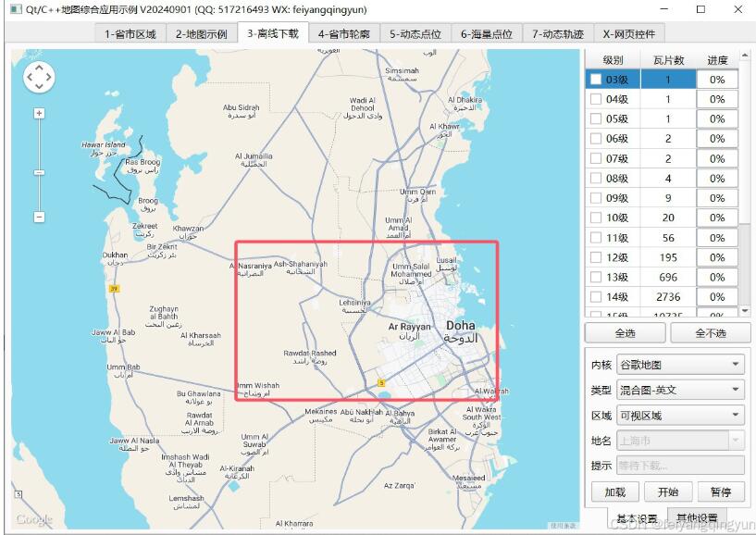This screenshot has height=535, width=756.
Task: Click the zoom slider handle on the map
Action: (x=39, y=172)
